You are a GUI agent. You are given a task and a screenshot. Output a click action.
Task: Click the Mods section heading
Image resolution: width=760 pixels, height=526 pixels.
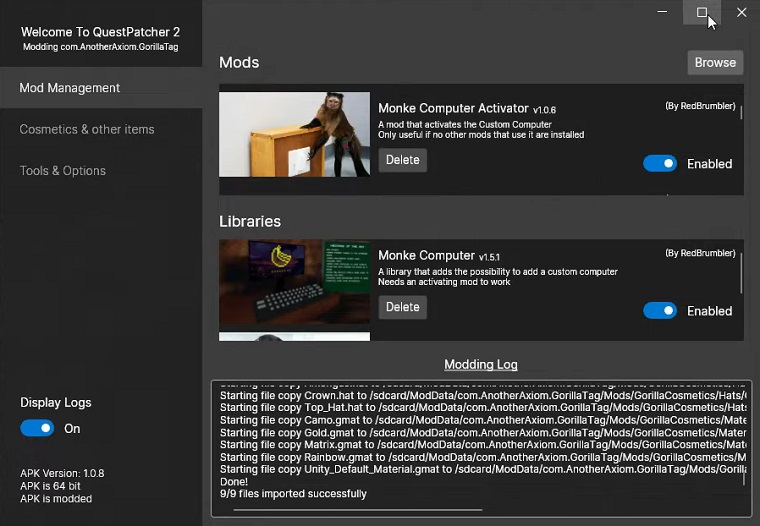(x=239, y=63)
